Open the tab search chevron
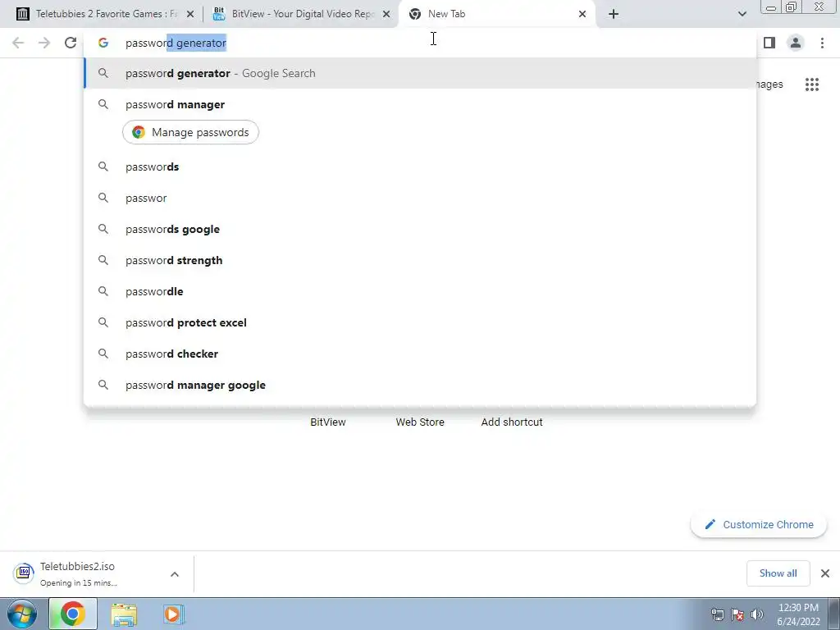 point(742,14)
